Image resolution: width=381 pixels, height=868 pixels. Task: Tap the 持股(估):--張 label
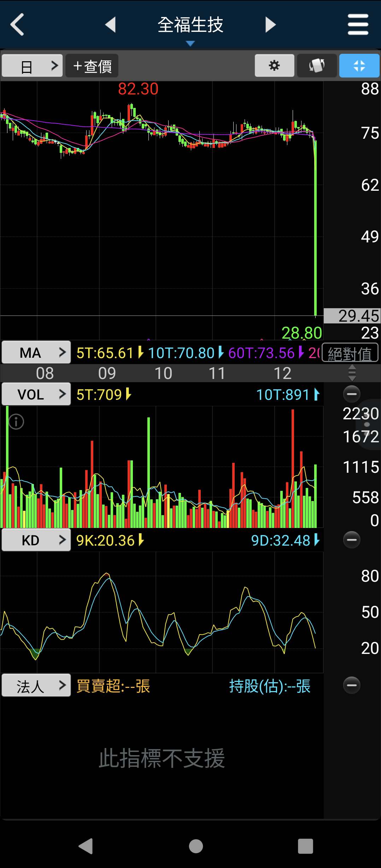point(270,686)
